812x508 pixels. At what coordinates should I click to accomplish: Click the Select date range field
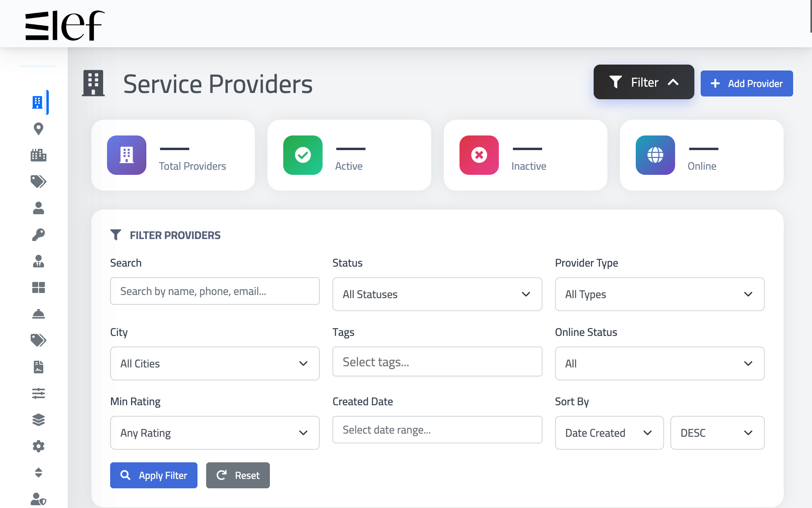click(x=437, y=430)
